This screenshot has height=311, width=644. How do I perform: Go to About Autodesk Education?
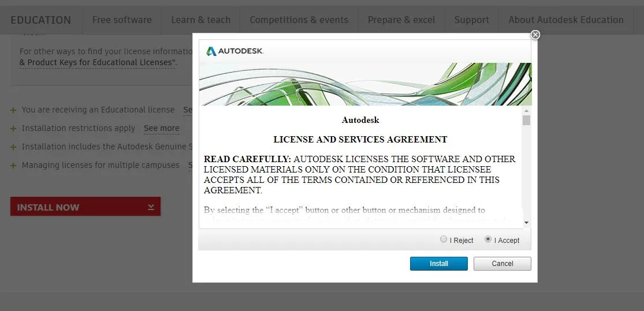565,20
